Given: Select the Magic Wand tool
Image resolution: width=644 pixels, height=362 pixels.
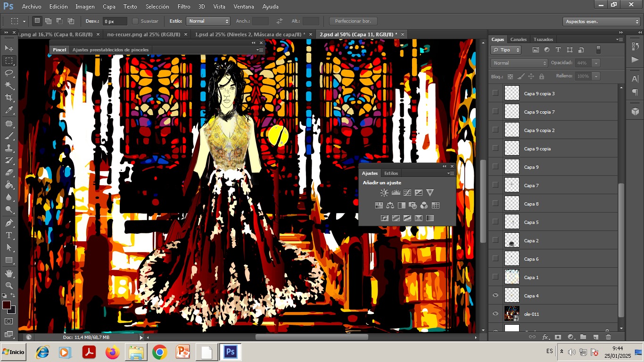Looking at the screenshot, I should [x=9, y=85].
